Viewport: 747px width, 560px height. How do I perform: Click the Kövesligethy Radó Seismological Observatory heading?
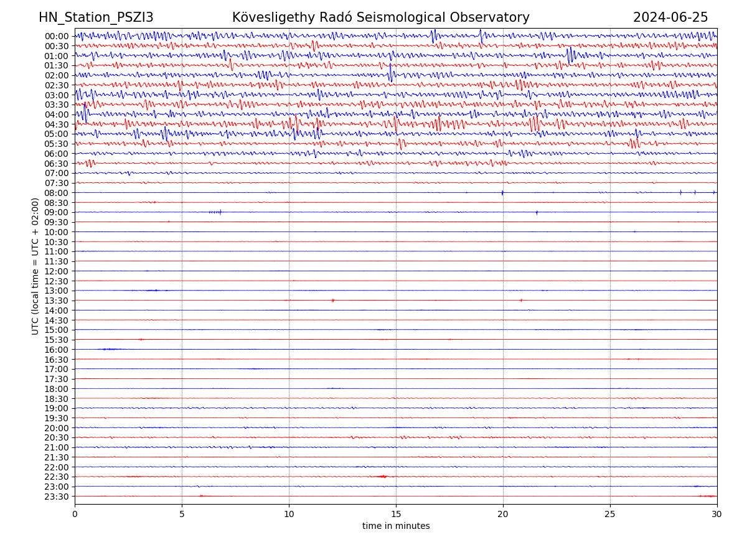click(x=380, y=17)
